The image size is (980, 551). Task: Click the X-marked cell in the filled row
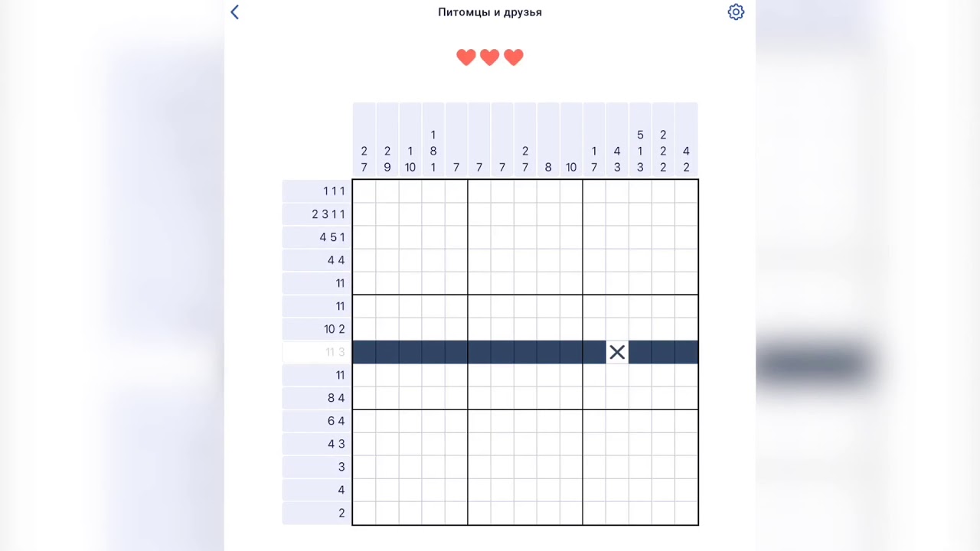point(617,352)
